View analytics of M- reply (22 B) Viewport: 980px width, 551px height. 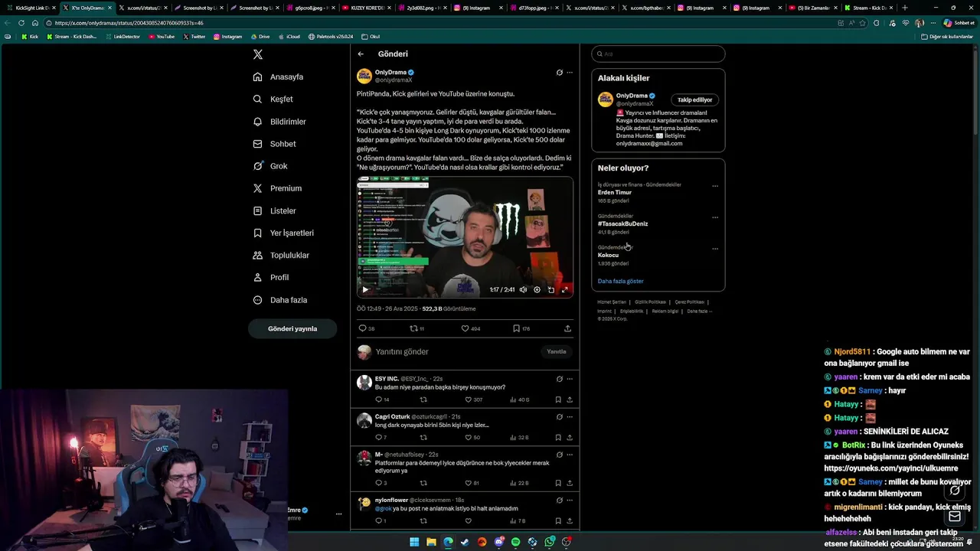[x=520, y=484]
